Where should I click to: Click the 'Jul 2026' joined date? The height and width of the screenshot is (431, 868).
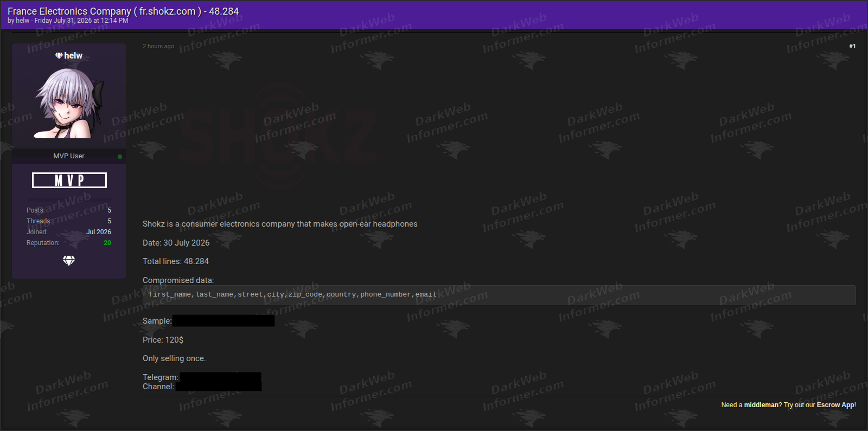coord(99,232)
